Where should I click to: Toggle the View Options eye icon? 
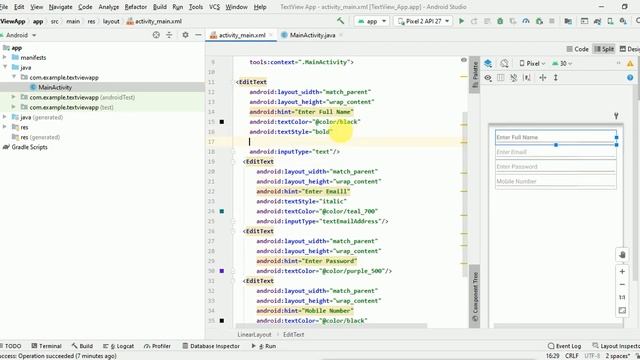coord(488,78)
